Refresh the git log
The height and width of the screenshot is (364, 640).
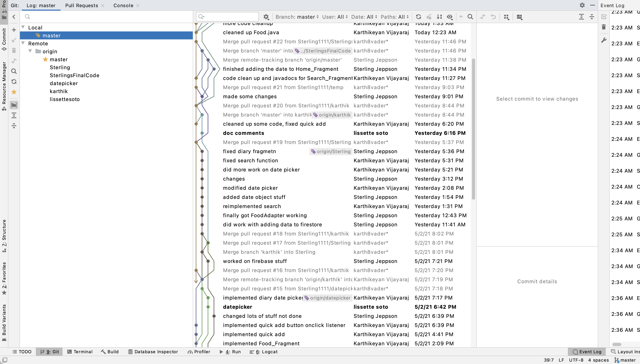point(418,17)
